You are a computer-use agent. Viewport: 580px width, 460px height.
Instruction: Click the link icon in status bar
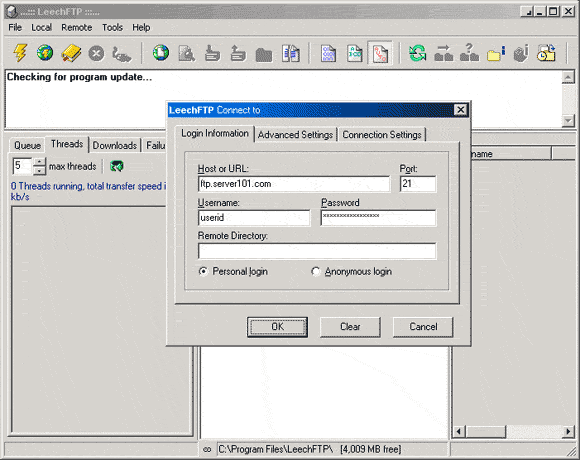207,450
